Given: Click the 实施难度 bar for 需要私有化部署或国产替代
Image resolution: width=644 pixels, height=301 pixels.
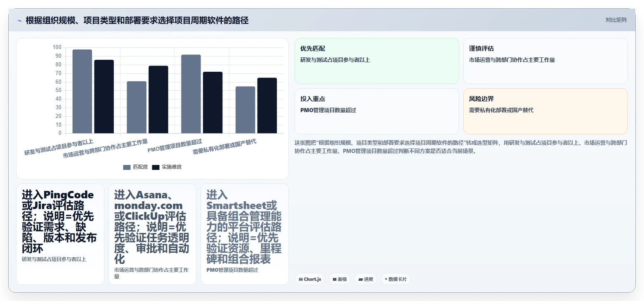Looking at the screenshot, I should (267, 106).
